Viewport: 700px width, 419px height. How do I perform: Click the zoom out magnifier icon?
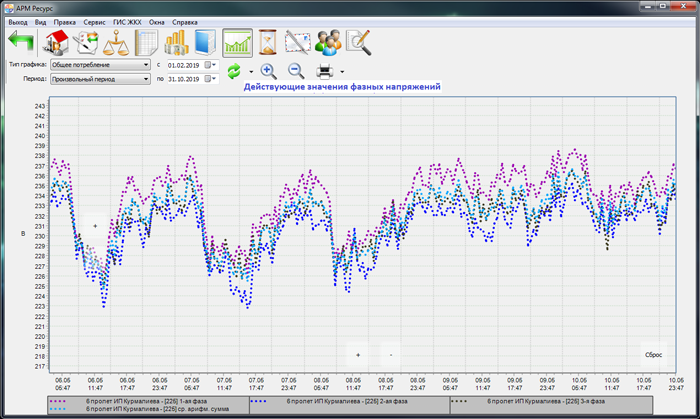[x=296, y=71]
